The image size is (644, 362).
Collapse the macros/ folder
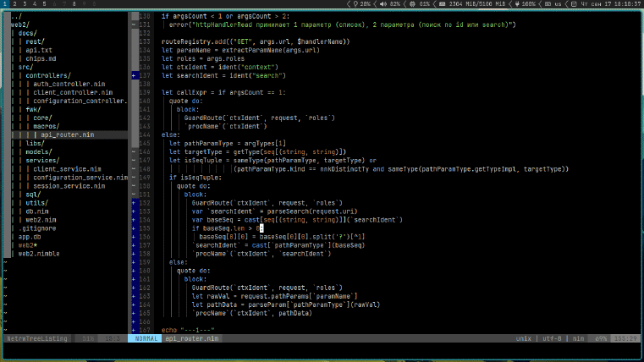coord(47,126)
